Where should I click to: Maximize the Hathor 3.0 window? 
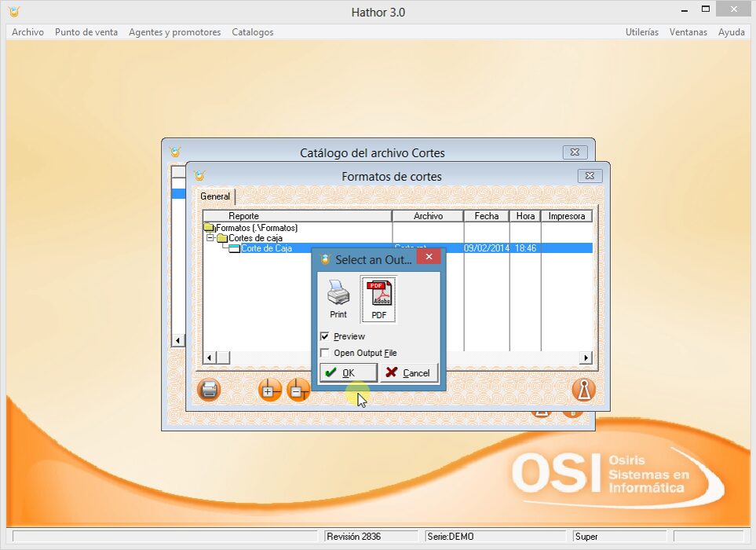click(706, 9)
